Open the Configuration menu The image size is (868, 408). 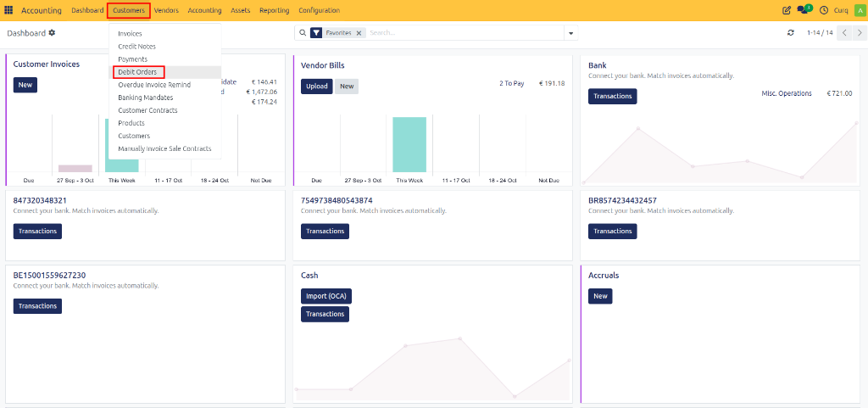(319, 10)
